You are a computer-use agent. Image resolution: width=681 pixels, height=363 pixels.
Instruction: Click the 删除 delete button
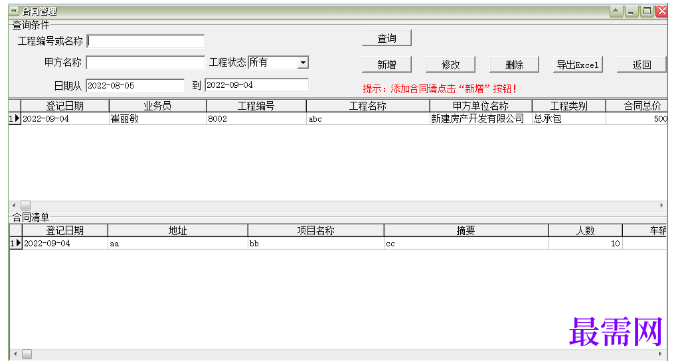(514, 65)
